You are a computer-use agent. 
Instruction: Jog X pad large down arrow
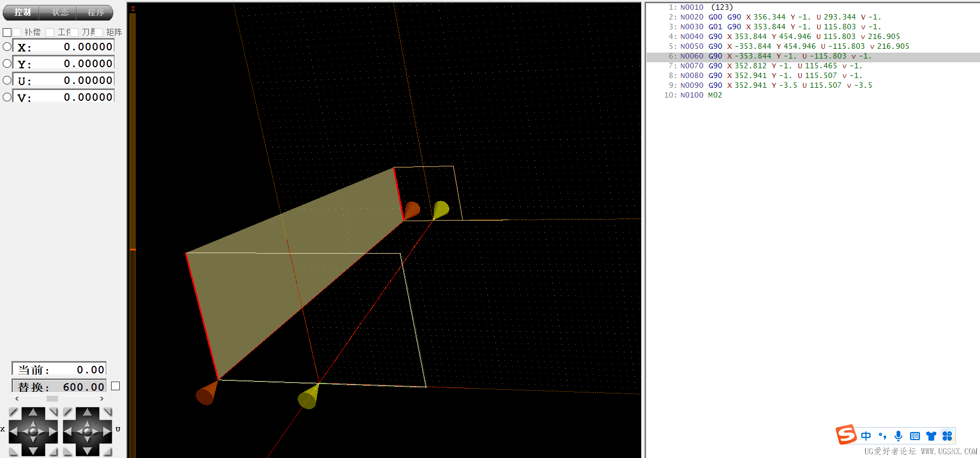[x=33, y=451]
